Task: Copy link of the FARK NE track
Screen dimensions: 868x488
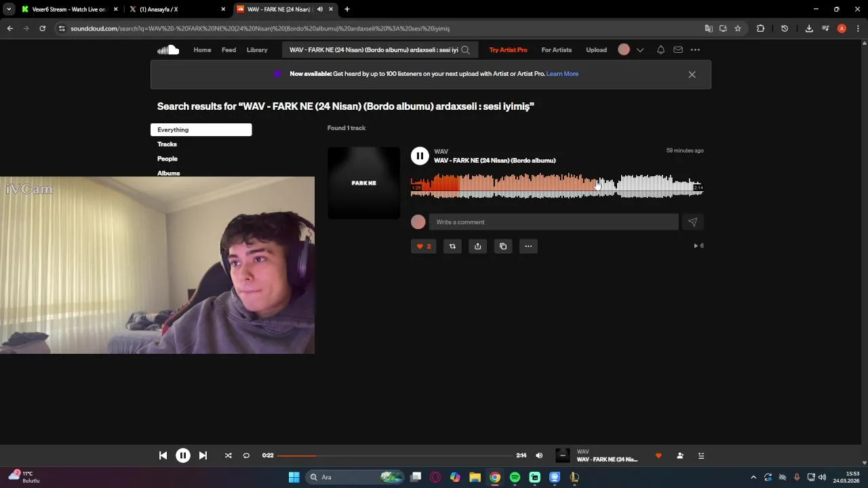Action: pyautogui.click(x=503, y=246)
